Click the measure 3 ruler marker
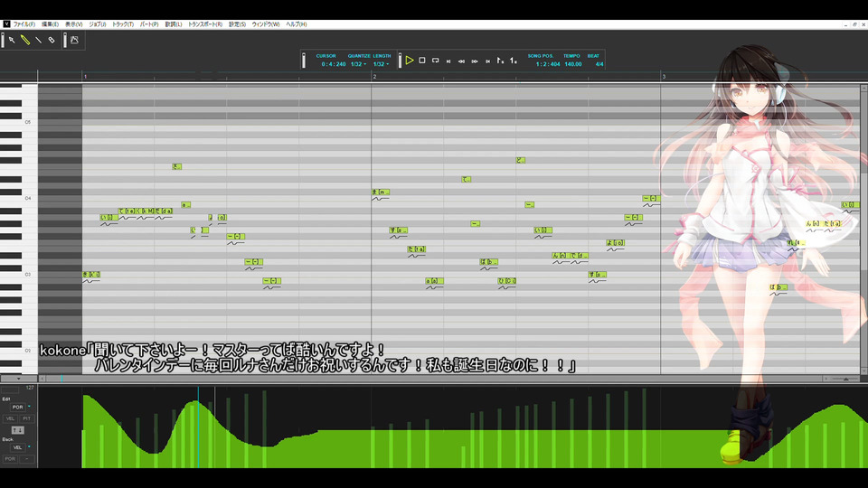868x488 pixels. 664,76
